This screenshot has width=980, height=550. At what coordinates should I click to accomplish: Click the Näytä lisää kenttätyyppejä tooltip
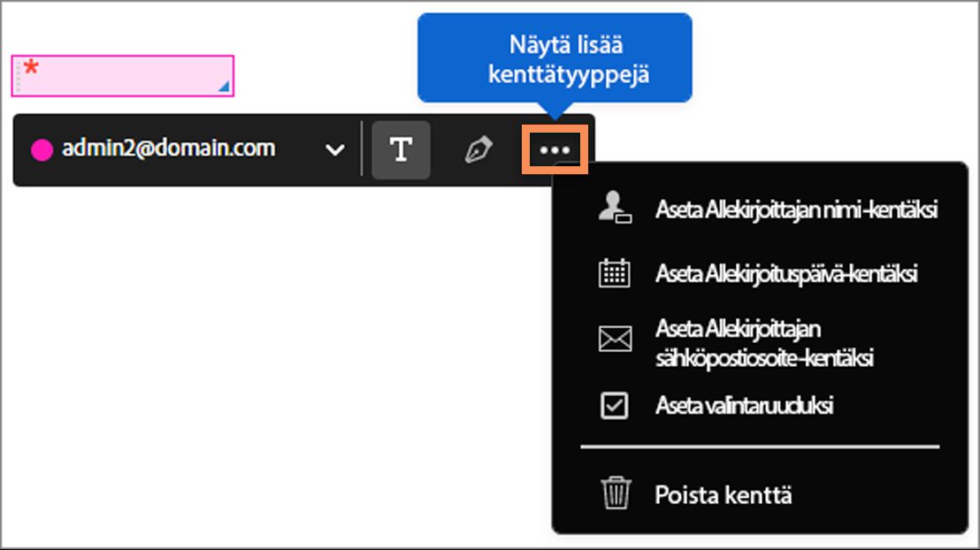[555, 56]
